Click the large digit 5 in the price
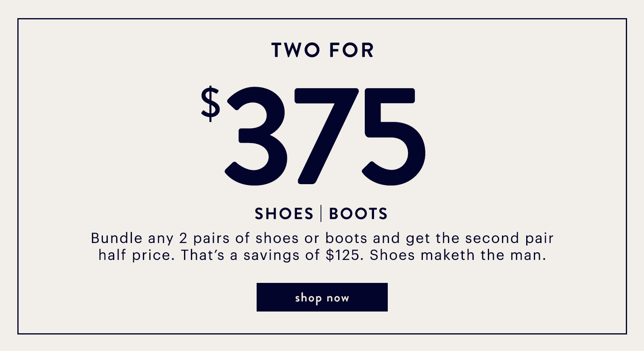This screenshot has width=644, height=351. coord(393,136)
